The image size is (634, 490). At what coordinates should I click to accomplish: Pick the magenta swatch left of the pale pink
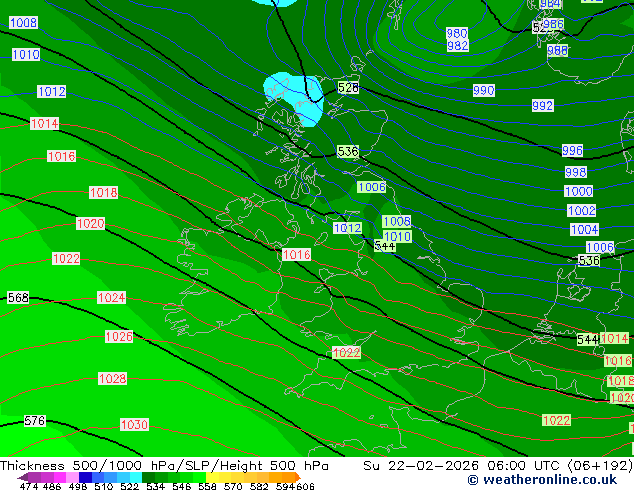tap(60, 477)
